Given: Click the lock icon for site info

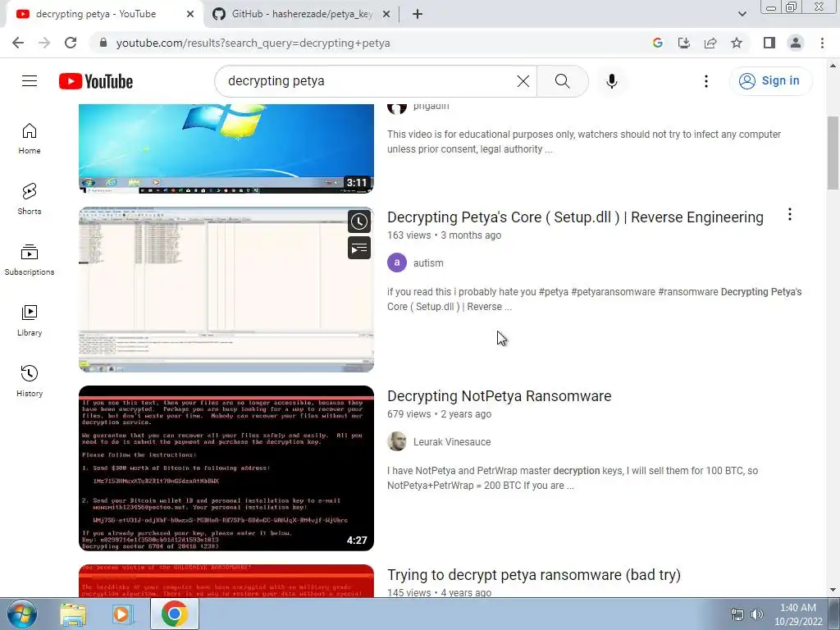Looking at the screenshot, I should point(103,43).
